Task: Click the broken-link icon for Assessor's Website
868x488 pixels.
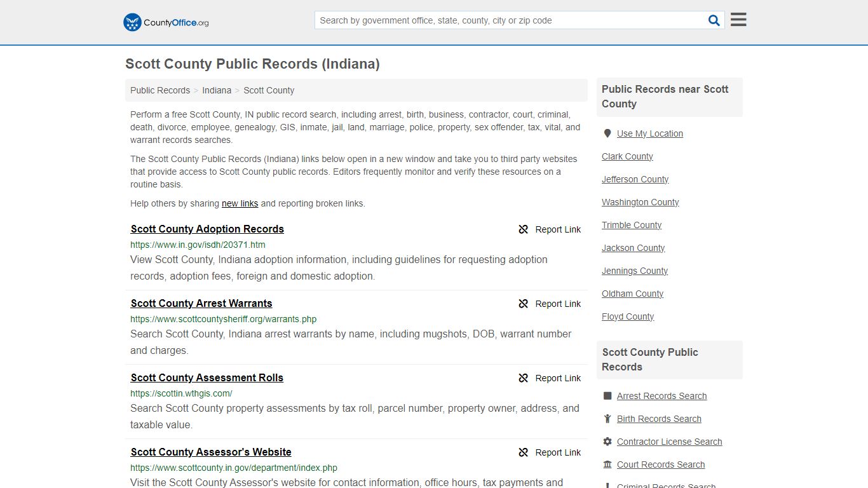Action: (524, 452)
